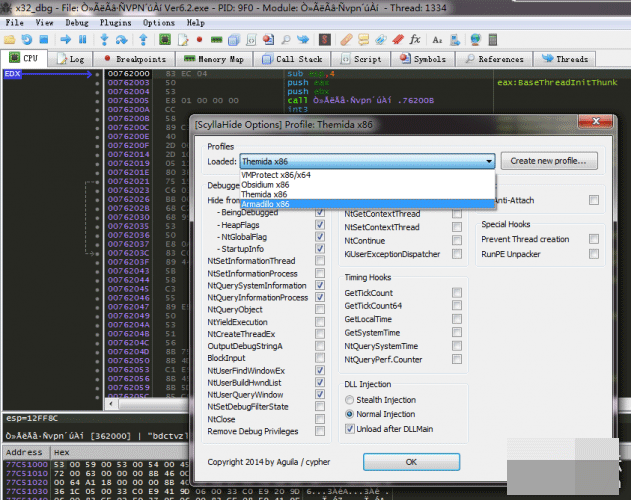
Task: Toggle the NtQuerySystemInformation checkbox
Action: pyautogui.click(x=320, y=285)
